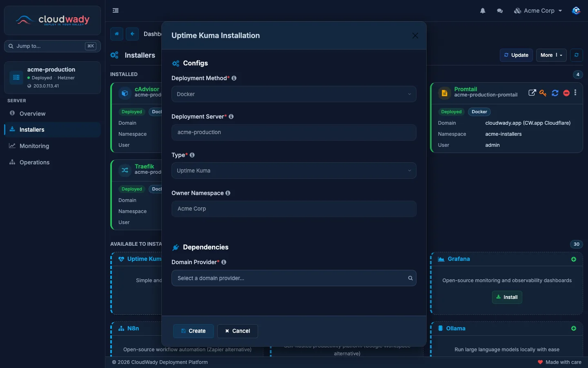The image size is (588, 368).
Task: Click the Update button
Action: coord(516,55)
